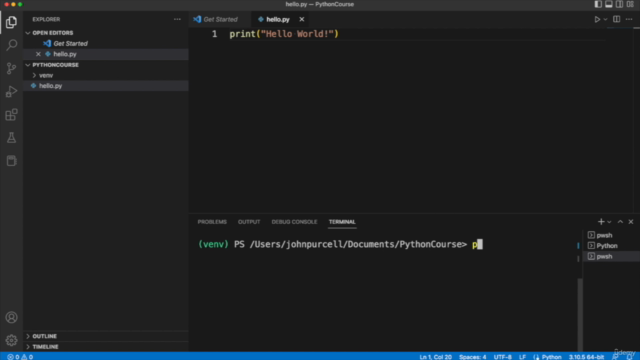The height and width of the screenshot is (360, 640).
Task: Toggle primary sidebar layout icon
Action: [598, 4]
